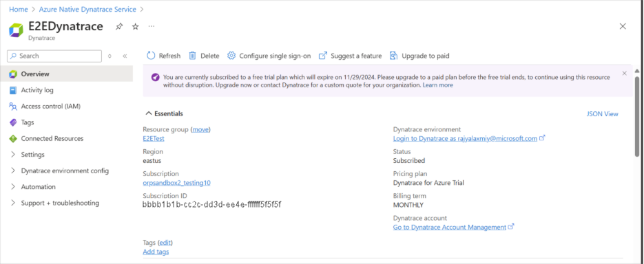The width and height of the screenshot is (644, 264).
Task: Close the E2EDynatrace resource pane
Action: [x=623, y=27]
